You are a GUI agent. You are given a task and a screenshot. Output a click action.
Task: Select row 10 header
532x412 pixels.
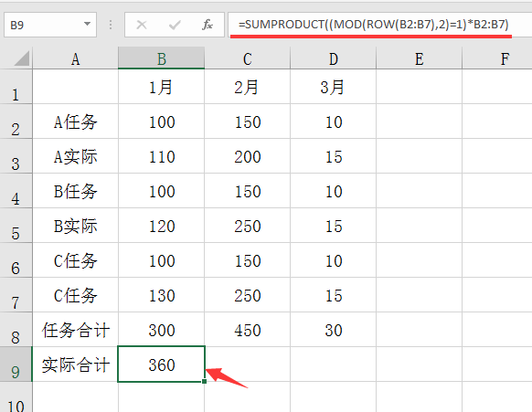point(16,397)
